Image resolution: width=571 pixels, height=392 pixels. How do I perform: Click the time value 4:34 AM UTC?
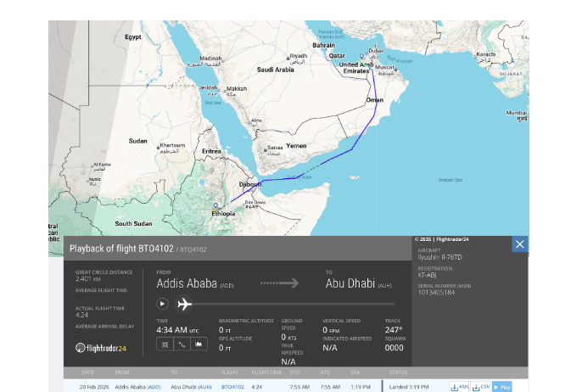177,330
